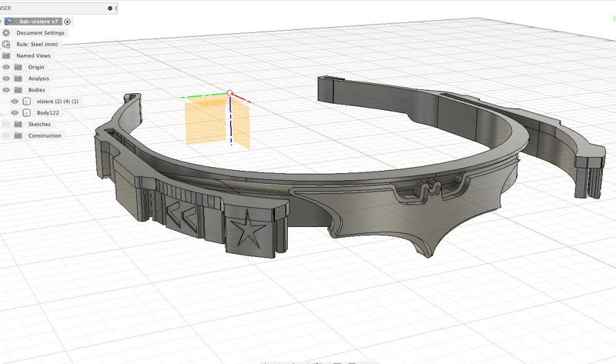Open the Document Settings gear icon
This screenshot has height=364, width=616.
point(6,33)
